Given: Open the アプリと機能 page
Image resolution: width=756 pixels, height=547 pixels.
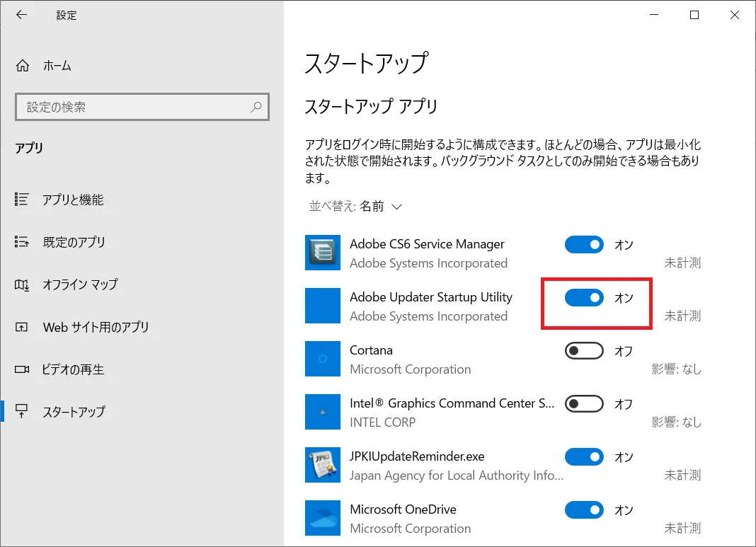Looking at the screenshot, I should click(73, 200).
